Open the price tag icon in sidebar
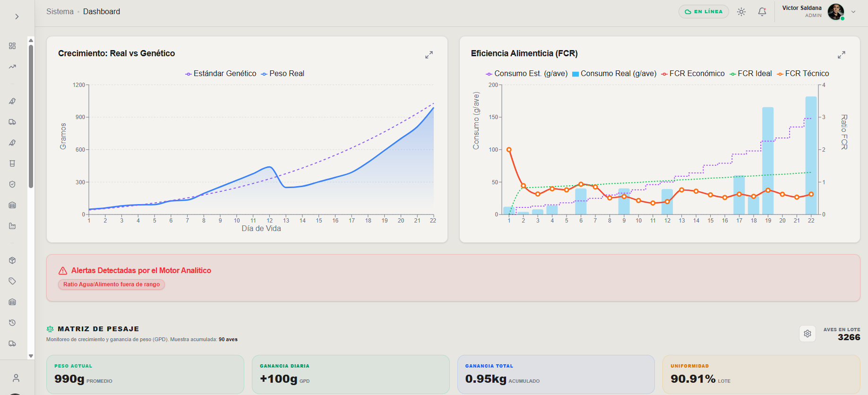This screenshot has height=395, width=868. (12, 281)
